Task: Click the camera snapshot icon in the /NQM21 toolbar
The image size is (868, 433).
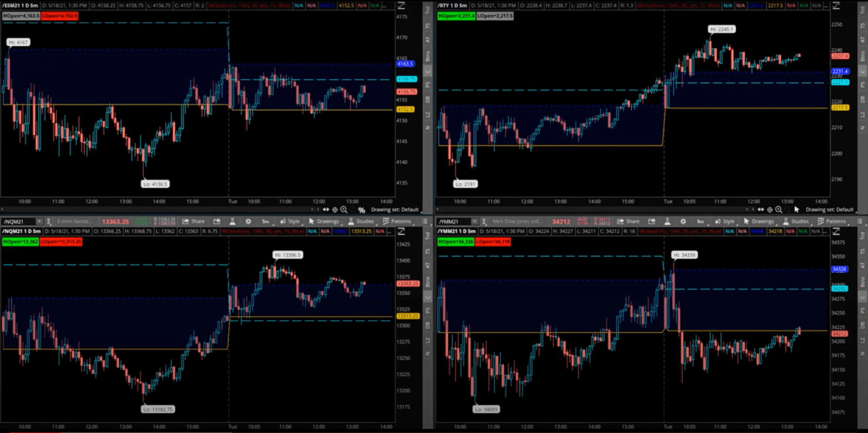Action: (x=216, y=221)
